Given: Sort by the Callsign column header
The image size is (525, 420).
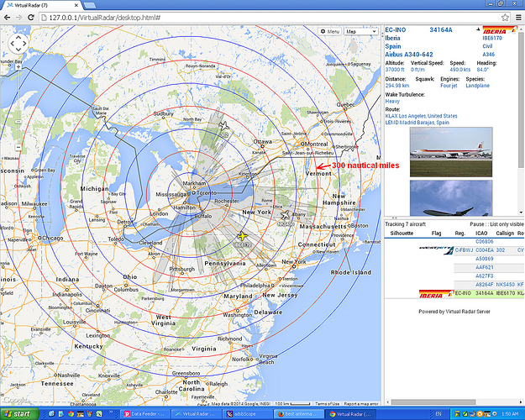Looking at the screenshot, I should coord(505,234).
